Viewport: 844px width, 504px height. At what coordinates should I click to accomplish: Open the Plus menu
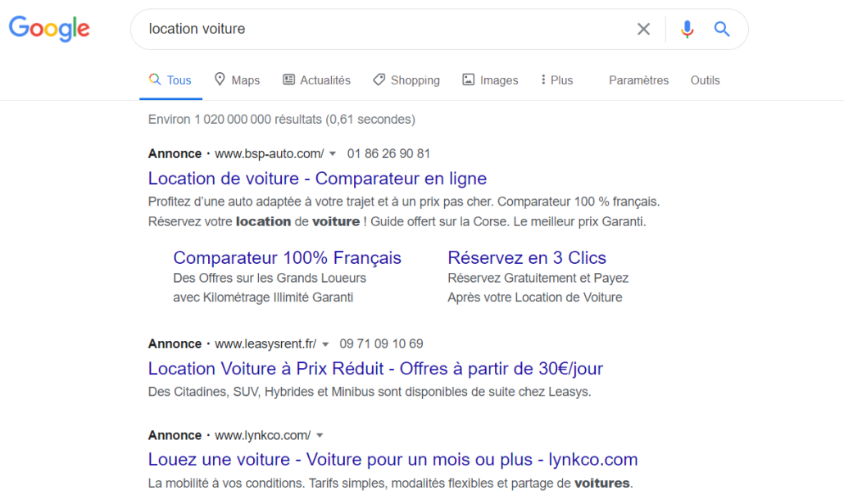pyautogui.click(x=557, y=80)
